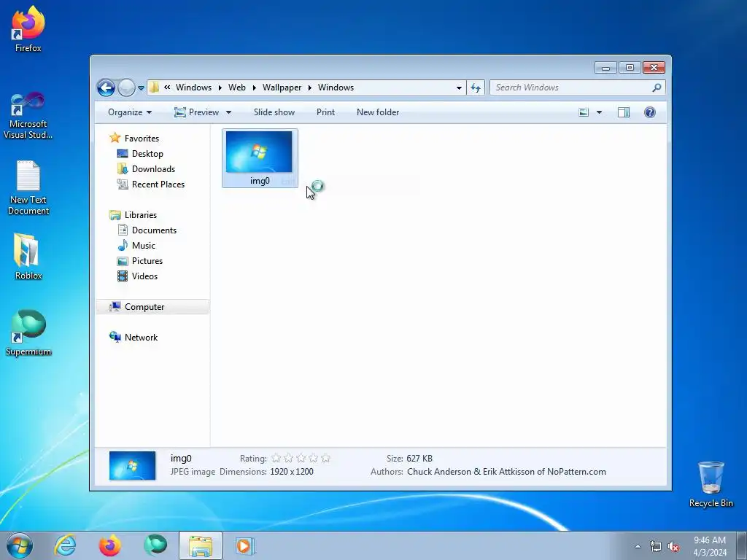Expand hidden path chevrons before Windows breadcrumb
747x560 pixels.
(167, 87)
